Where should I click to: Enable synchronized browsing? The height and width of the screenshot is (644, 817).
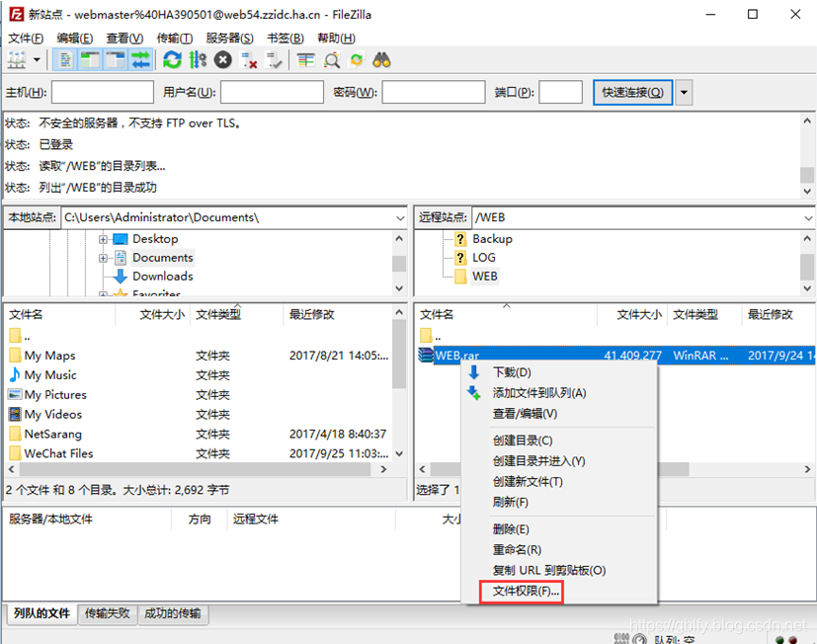point(356,60)
